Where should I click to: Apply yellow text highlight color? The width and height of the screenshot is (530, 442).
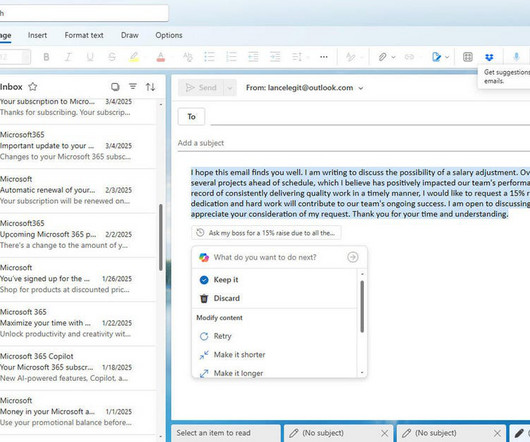click(x=134, y=57)
